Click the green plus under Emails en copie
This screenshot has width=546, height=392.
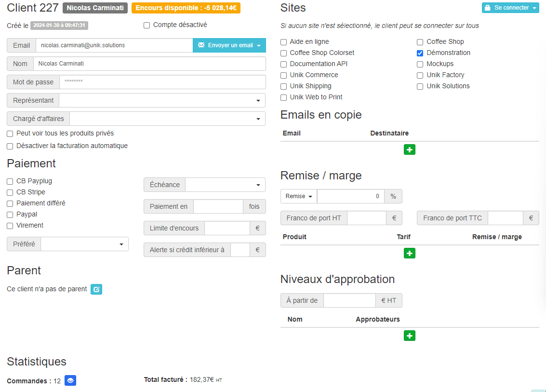coord(409,150)
